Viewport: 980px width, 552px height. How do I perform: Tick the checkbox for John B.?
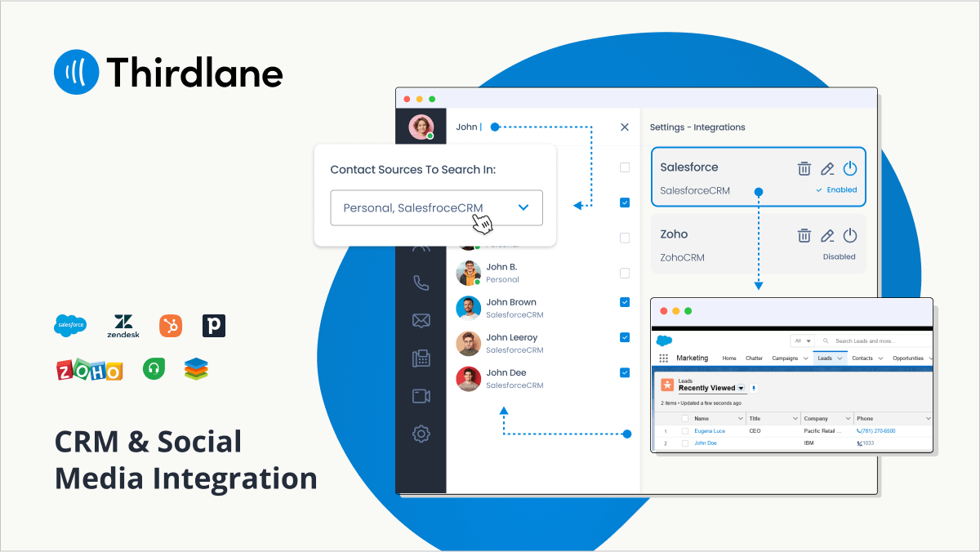click(625, 273)
